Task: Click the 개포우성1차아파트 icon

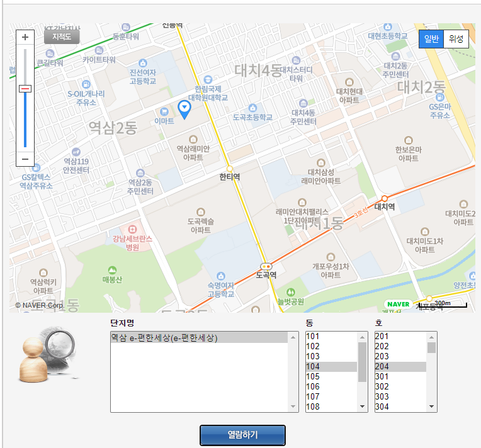Action: click(331, 257)
